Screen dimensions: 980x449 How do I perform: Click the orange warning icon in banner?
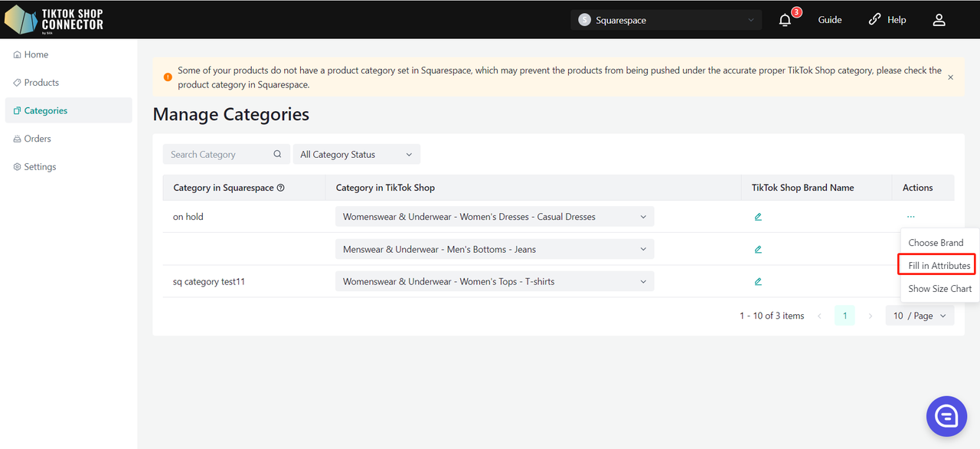click(x=168, y=77)
